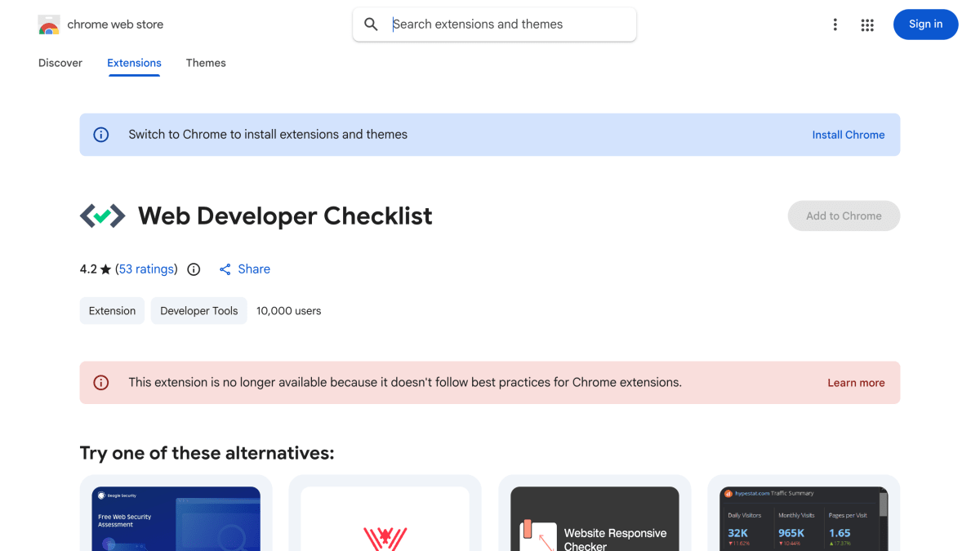Select the Extensions tab

tap(134, 63)
